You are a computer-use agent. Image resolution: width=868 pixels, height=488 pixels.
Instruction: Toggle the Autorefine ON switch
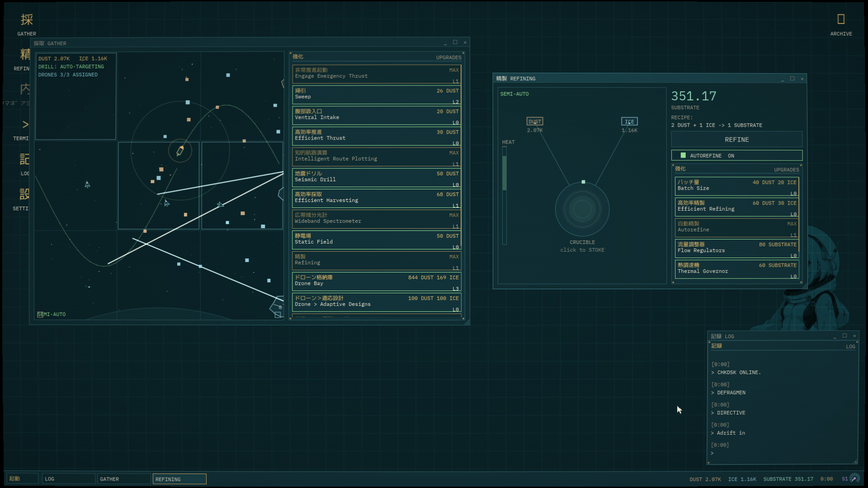pyautogui.click(x=737, y=155)
